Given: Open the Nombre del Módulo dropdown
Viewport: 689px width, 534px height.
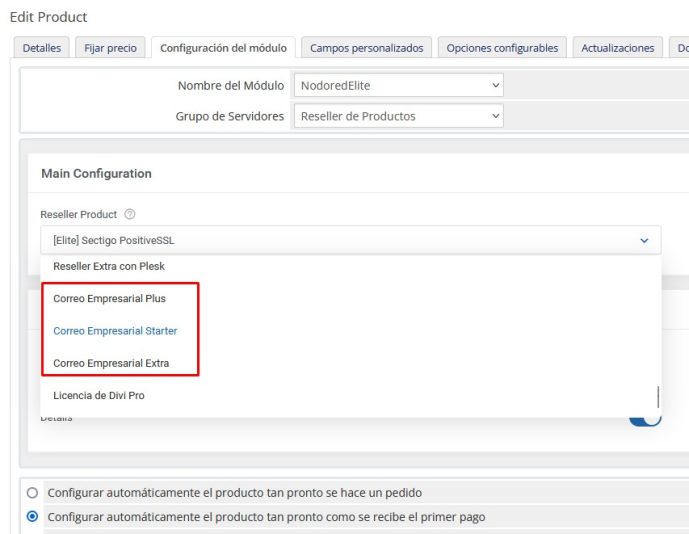Looking at the screenshot, I should click(398, 86).
